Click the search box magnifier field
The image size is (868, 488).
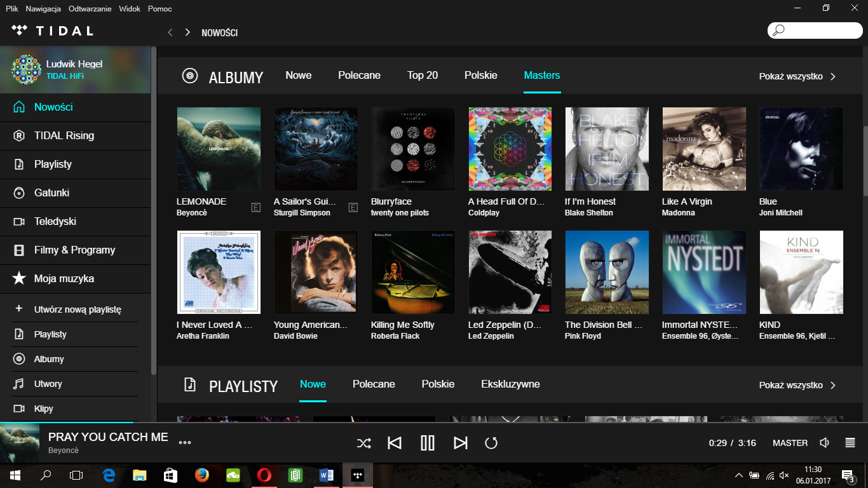pyautogui.click(x=815, y=30)
